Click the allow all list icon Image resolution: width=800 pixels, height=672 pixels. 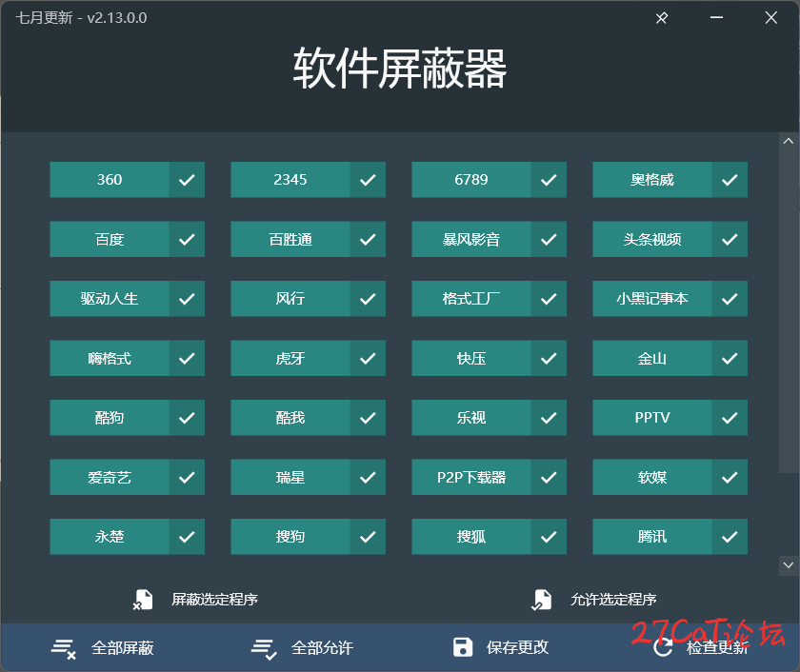tap(264, 648)
